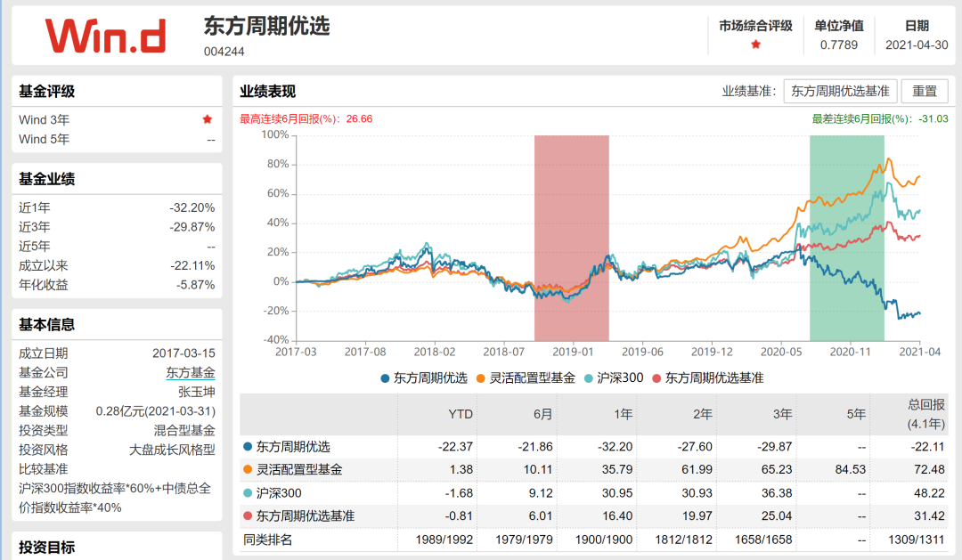
Task: Click 年化收益 value -5.87%
Action: (x=195, y=285)
